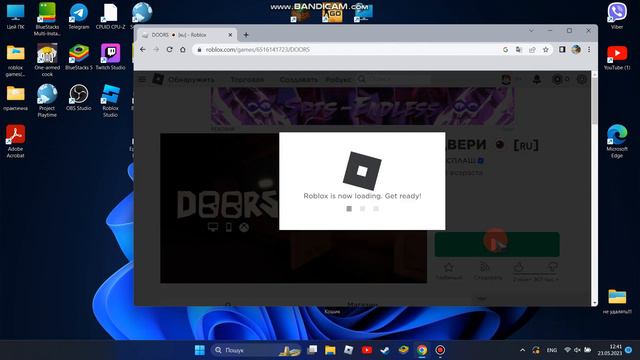Open the Обнаружить menu item
This screenshot has height=360, width=640.
coord(191,80)
